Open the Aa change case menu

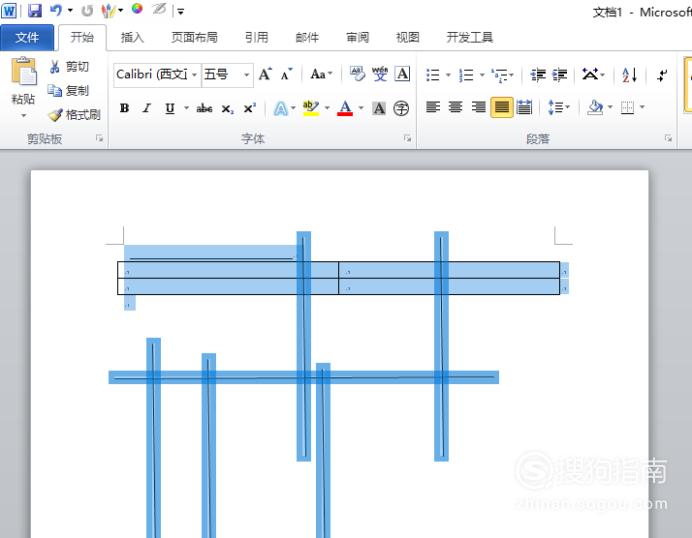coord(321,74)
